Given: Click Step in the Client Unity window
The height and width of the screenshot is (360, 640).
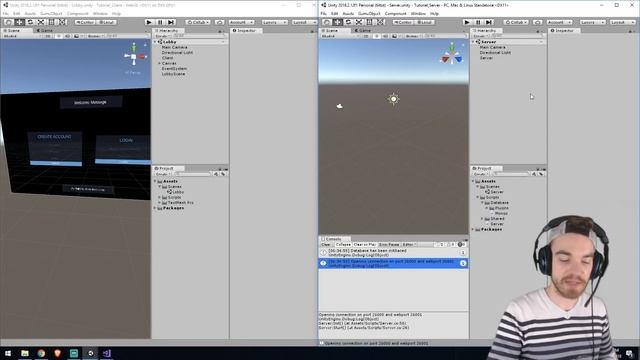Looking at the screenshot, I should coord(171,22).
